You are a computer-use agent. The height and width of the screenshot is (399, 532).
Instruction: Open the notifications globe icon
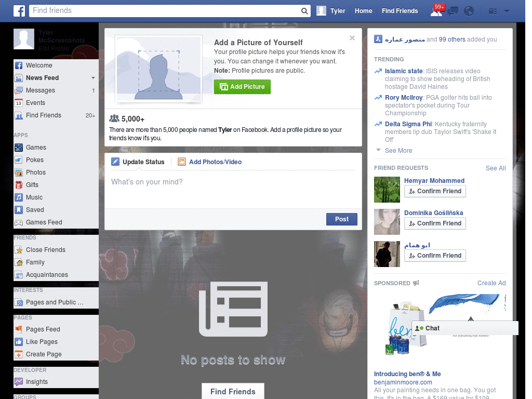(469, 11)
